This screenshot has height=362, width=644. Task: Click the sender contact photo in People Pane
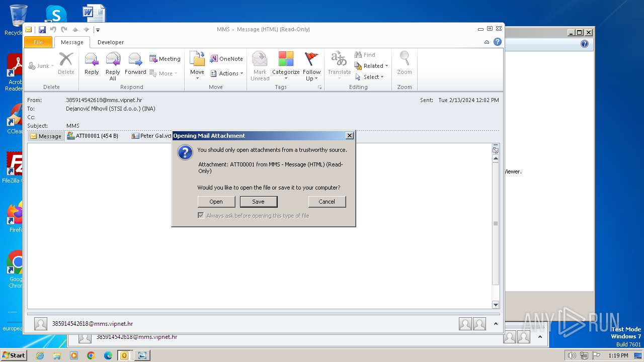click(x=41, y=324)
